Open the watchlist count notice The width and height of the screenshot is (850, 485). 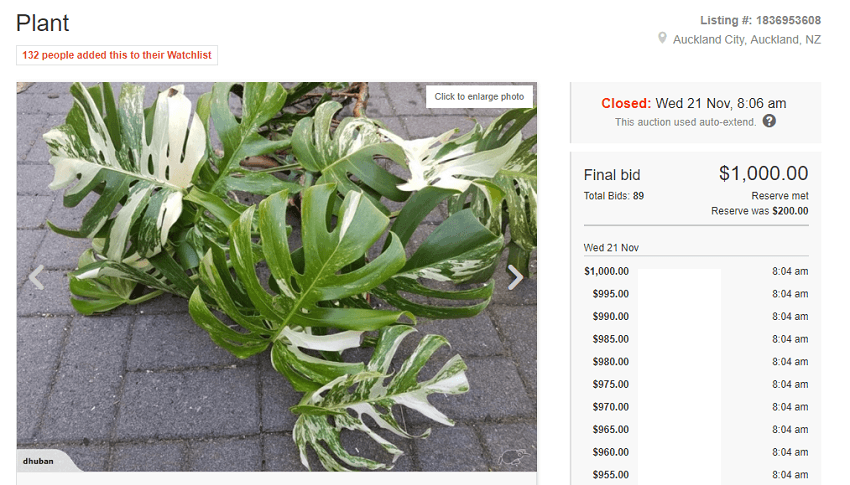117,55
